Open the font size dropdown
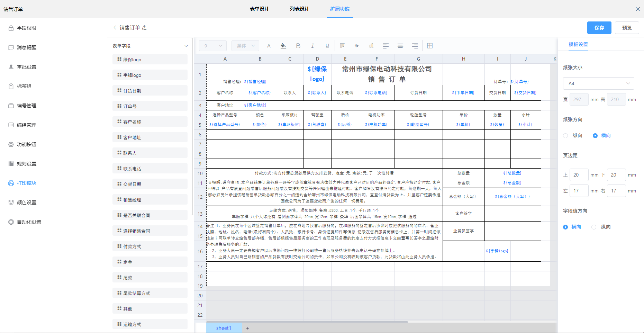Image resolution: width=644 pixels, height=333 pixels. pos(213,46)
